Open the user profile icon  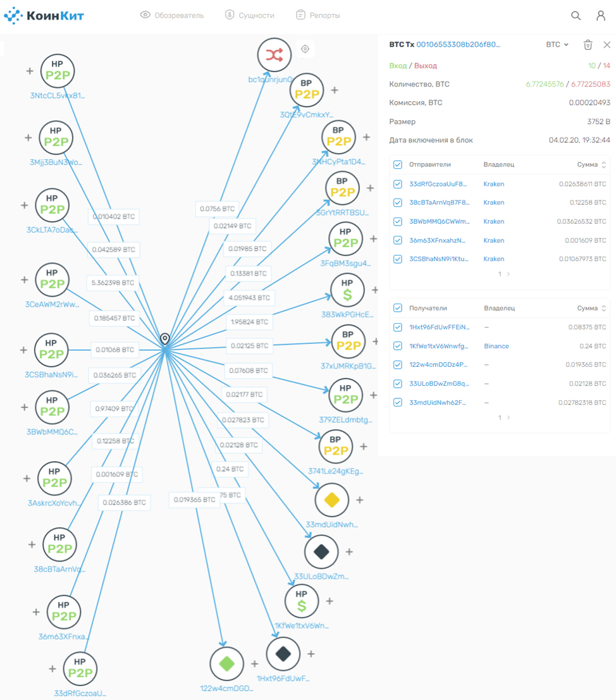(601, 16)
